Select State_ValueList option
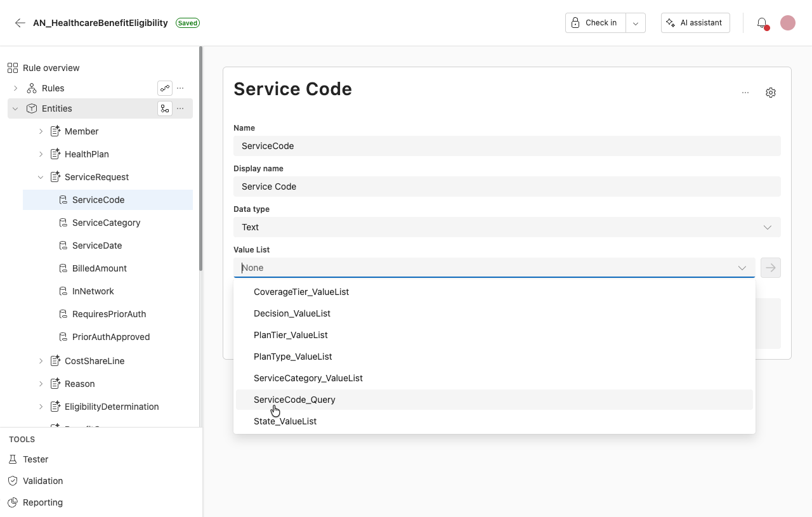 [494, 421]
